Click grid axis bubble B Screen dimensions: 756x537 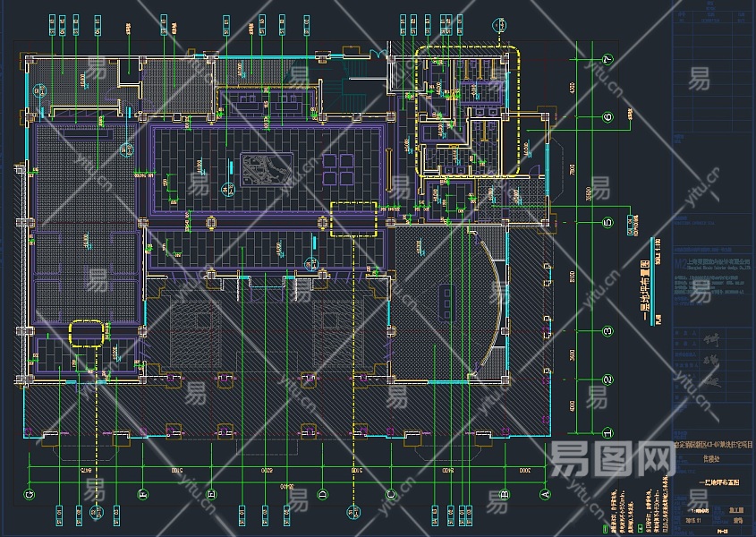click(x=505, y=495)
